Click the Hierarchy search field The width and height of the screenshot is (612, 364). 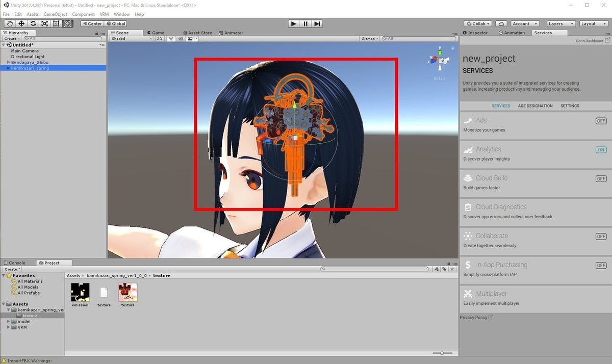point(64,39)
